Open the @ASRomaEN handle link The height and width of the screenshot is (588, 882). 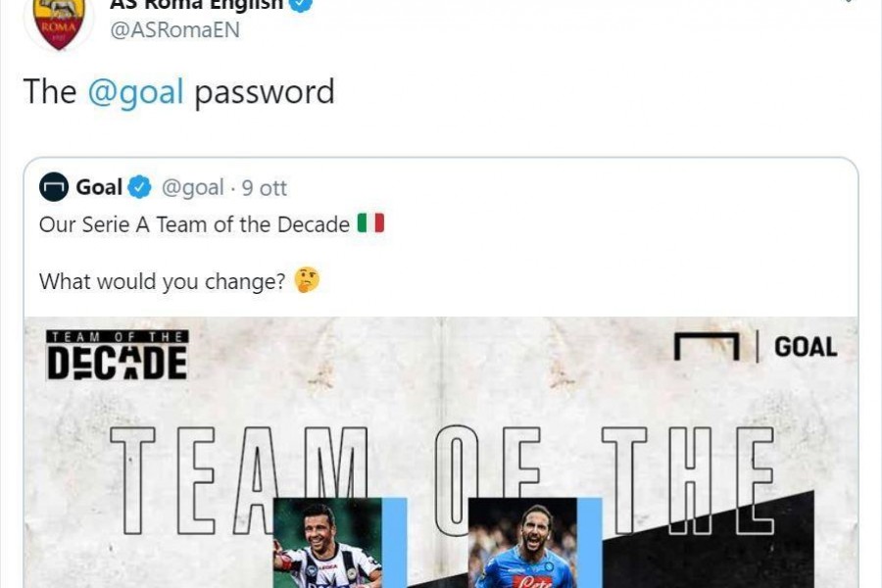(175, 29)
